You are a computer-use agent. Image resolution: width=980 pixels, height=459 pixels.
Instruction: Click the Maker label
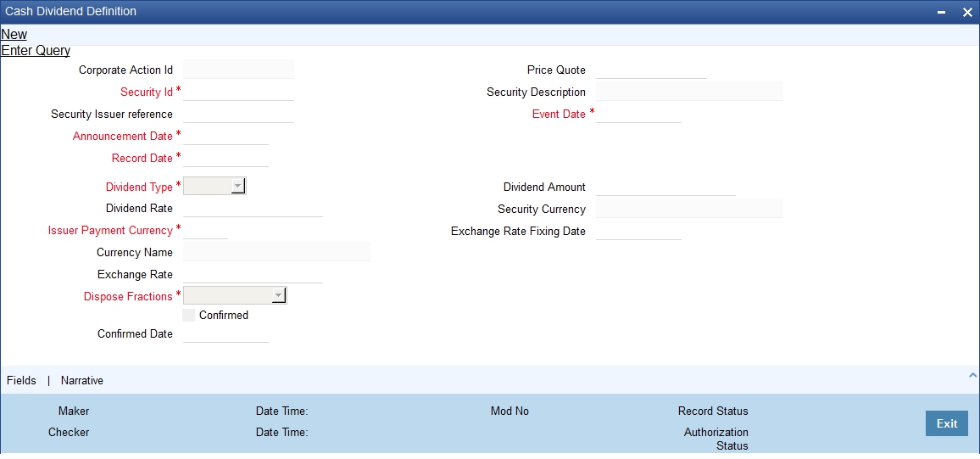coord(74,411)
